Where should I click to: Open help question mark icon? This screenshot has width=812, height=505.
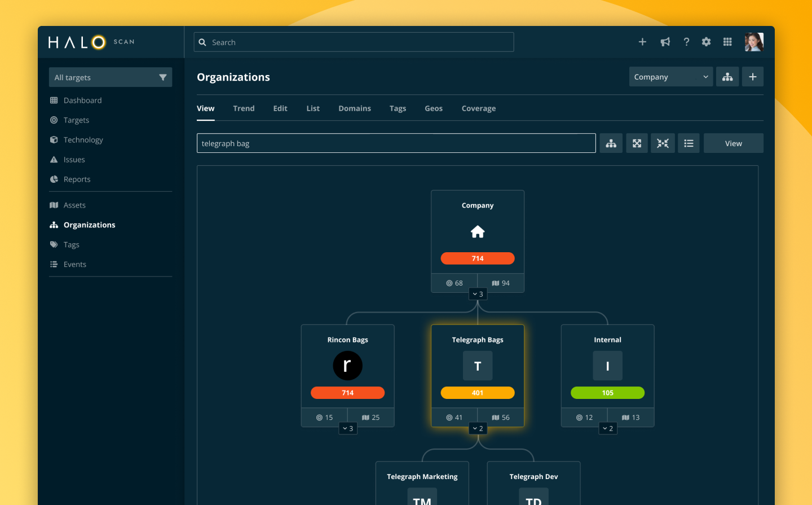click(686, 42)
